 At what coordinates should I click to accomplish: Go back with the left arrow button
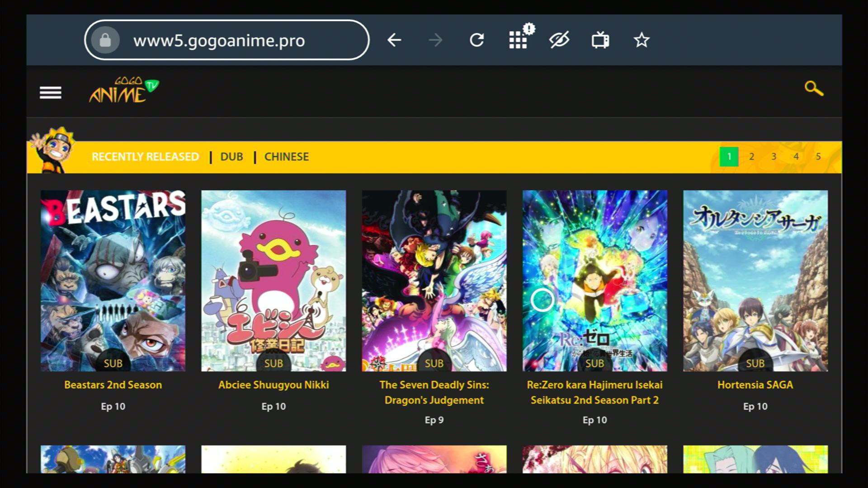(x=394, y=40)
